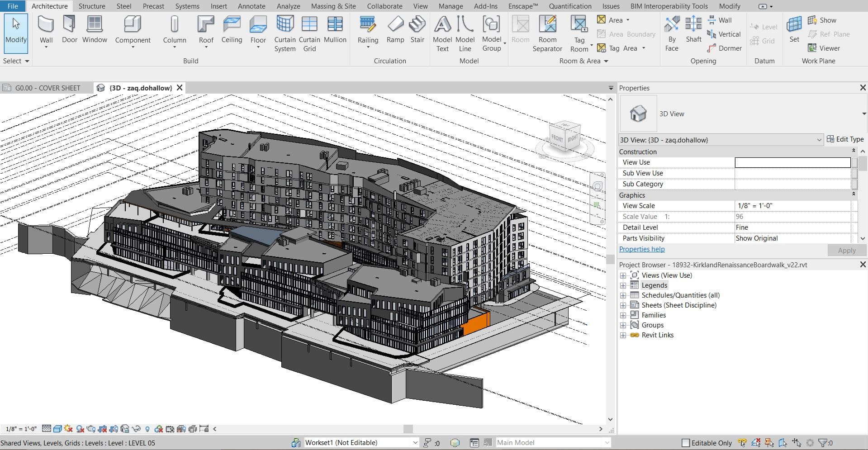The image size is (868, 450).
Task: Switch to the Annotate ribbon tab
Action: [x=251, y=6]
